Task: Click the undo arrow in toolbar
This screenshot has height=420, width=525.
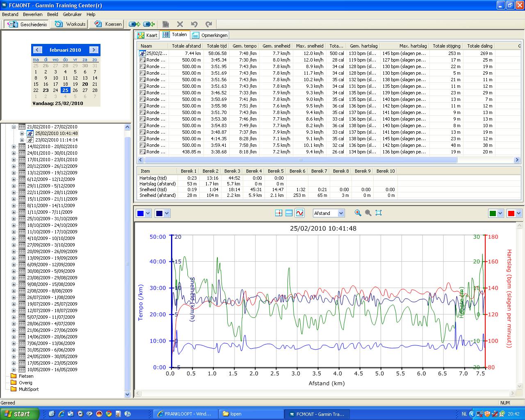Action: [194, 24]
